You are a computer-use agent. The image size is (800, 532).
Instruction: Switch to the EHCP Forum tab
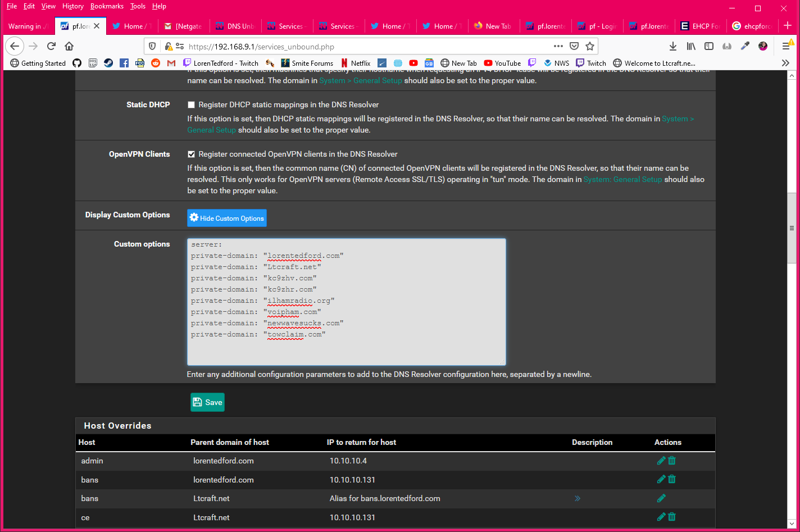[700, 26]
